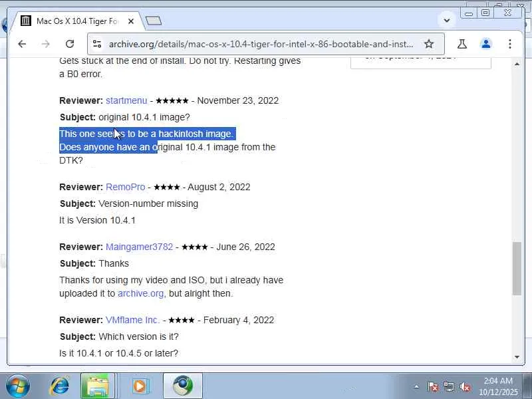Viewport: 532px width, 399px height.
Task: Open the taskbar clock showing 2:04 AM
Action: 498,386
